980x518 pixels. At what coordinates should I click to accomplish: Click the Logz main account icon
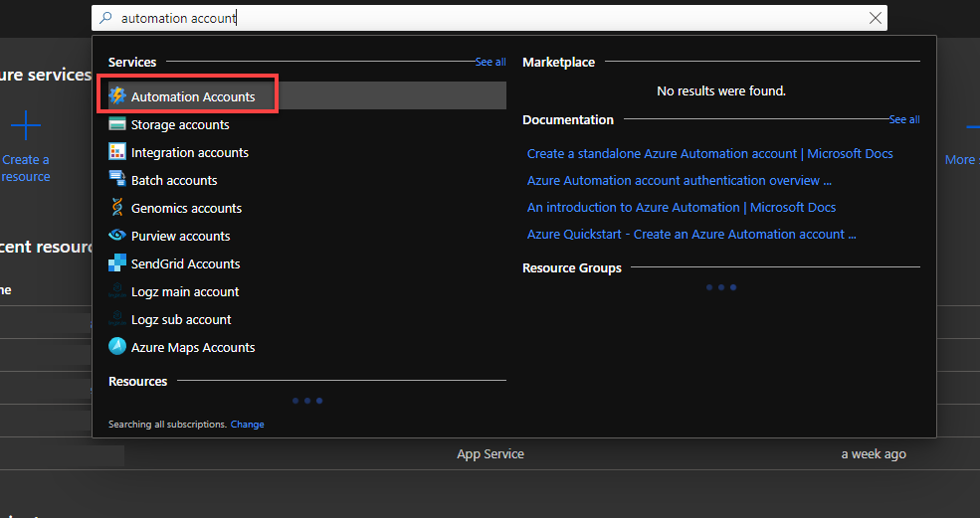coord(116,291)
